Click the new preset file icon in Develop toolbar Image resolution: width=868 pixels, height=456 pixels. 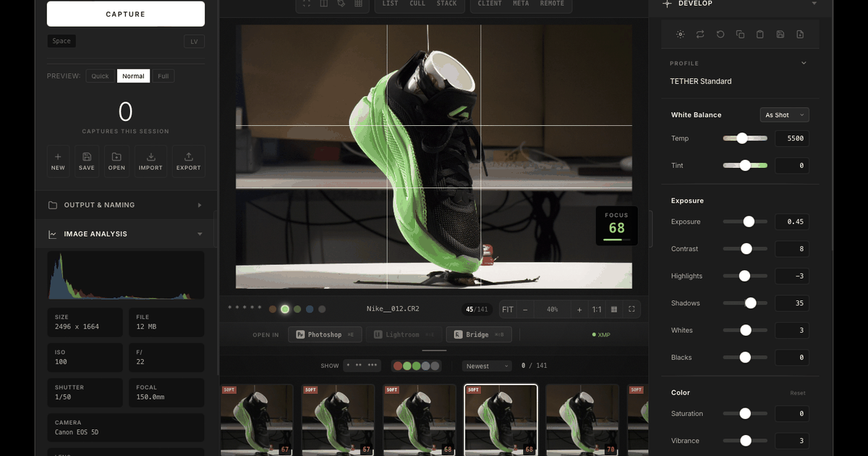[800, 34]
